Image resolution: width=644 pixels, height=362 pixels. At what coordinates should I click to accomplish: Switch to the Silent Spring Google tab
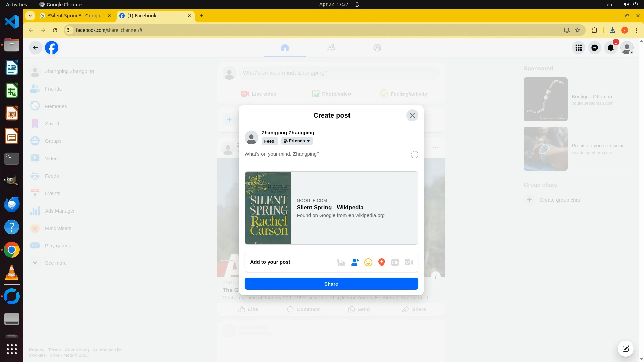tap(74, 16)
